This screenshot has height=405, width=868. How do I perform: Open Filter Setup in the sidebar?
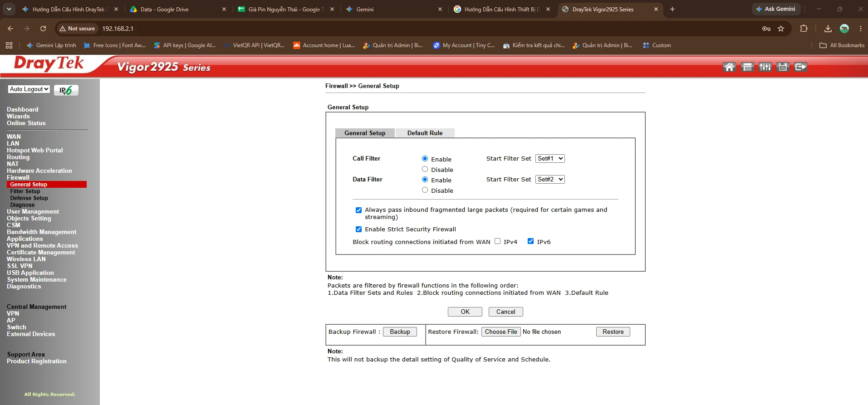[25, 191]
